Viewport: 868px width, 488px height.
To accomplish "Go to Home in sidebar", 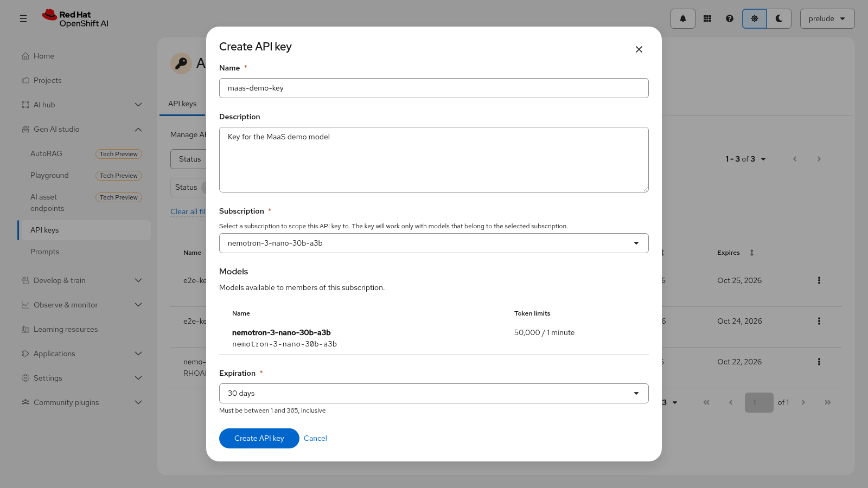I will click(84, 56).
